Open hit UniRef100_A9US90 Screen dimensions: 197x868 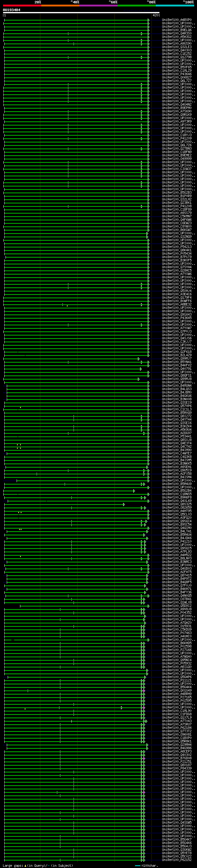click(x=177, y=43)
